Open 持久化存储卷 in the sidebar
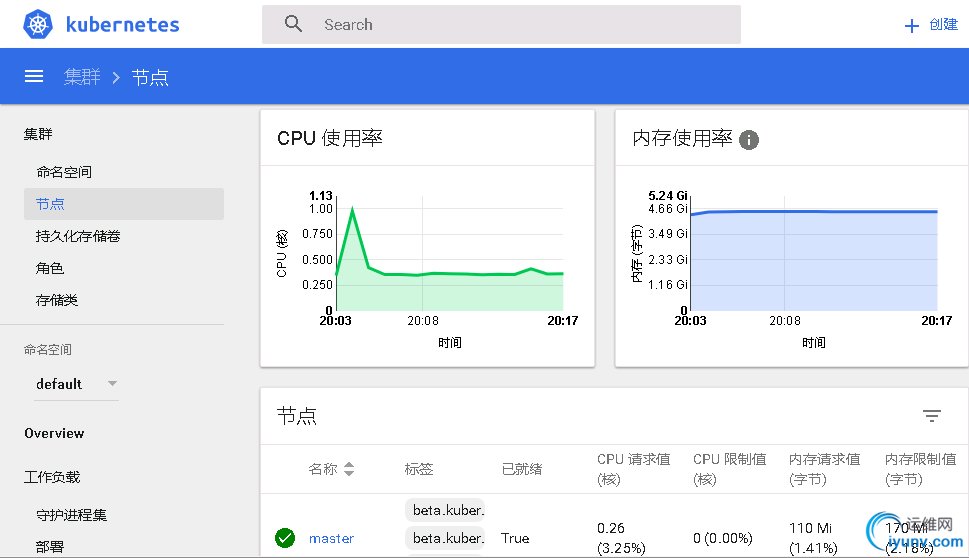This screenshot has height=558, width=969. click(x=78, y=236)
